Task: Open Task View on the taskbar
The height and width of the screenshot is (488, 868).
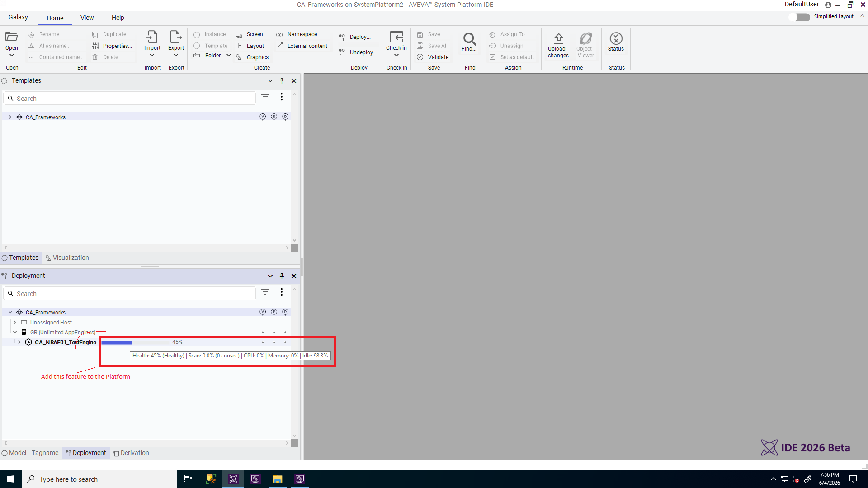Action: pyautogui.click(x=188, y=479)
